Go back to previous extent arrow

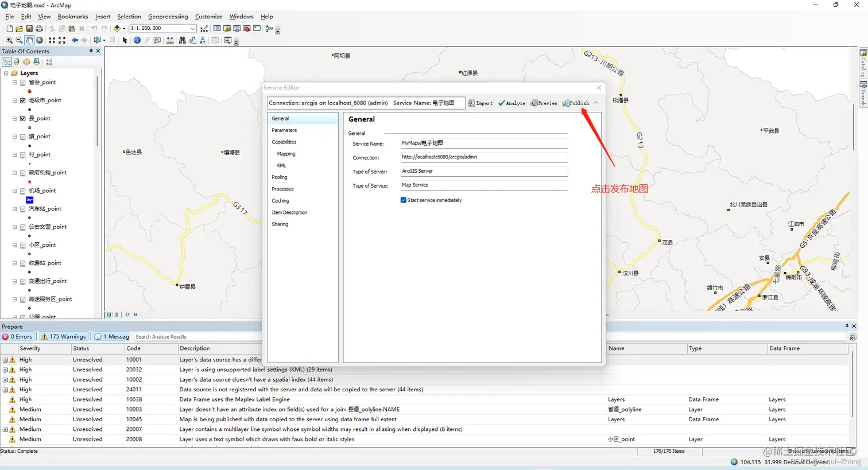pos(75,40)
